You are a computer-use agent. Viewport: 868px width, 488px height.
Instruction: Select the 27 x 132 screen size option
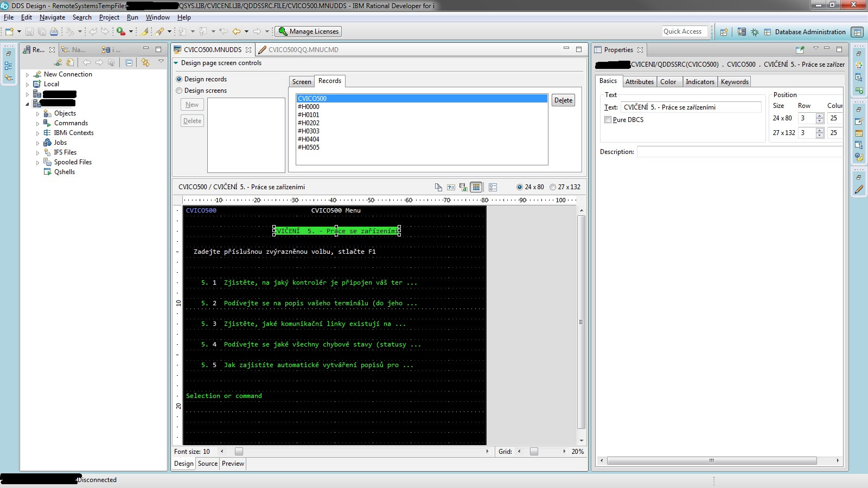[553, 187]
